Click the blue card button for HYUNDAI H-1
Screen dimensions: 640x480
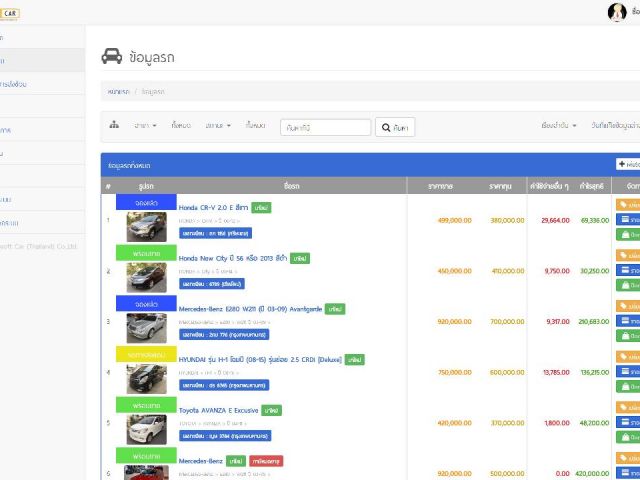click(x=628, y=371)
